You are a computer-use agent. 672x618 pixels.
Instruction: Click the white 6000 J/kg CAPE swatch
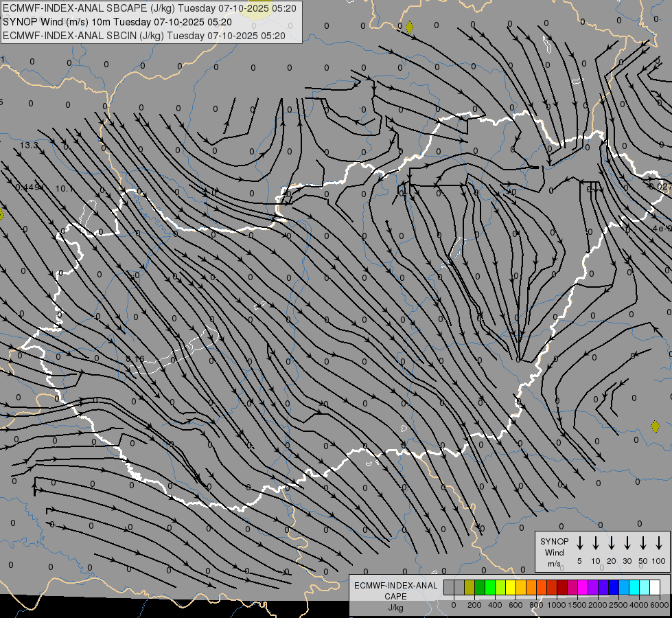[655, 587]
